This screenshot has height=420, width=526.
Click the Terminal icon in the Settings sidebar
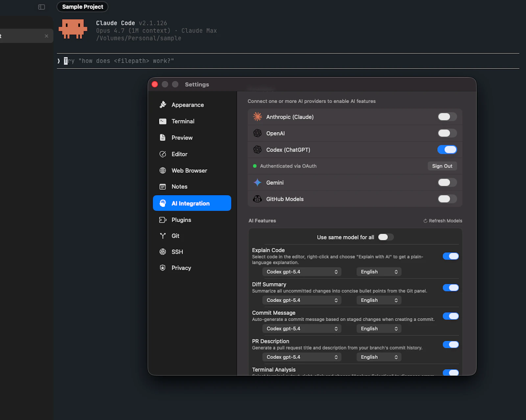(x=163, y=121)
